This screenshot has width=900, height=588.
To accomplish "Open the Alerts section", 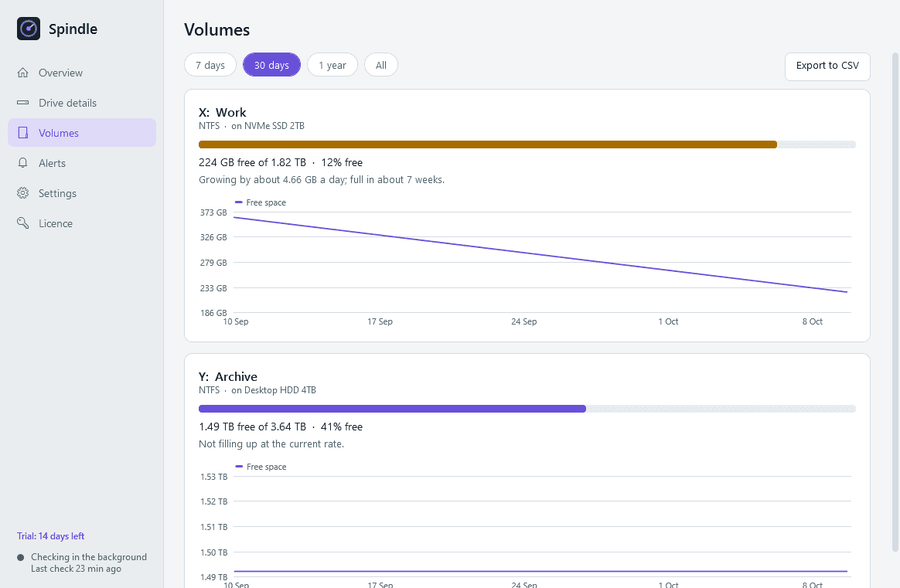I will (x=82, y=163).
